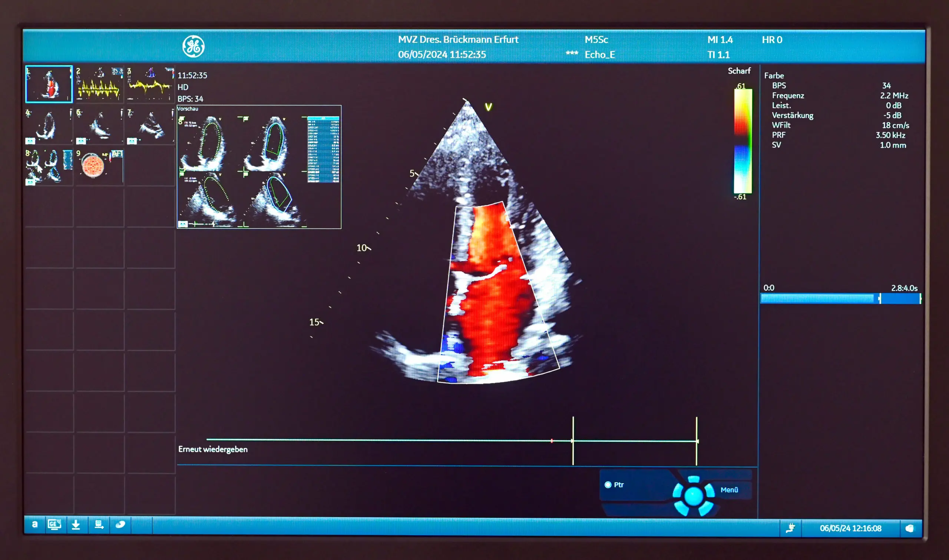
Task: Click the Vorschau preview image
Action: tap(259, 167)
